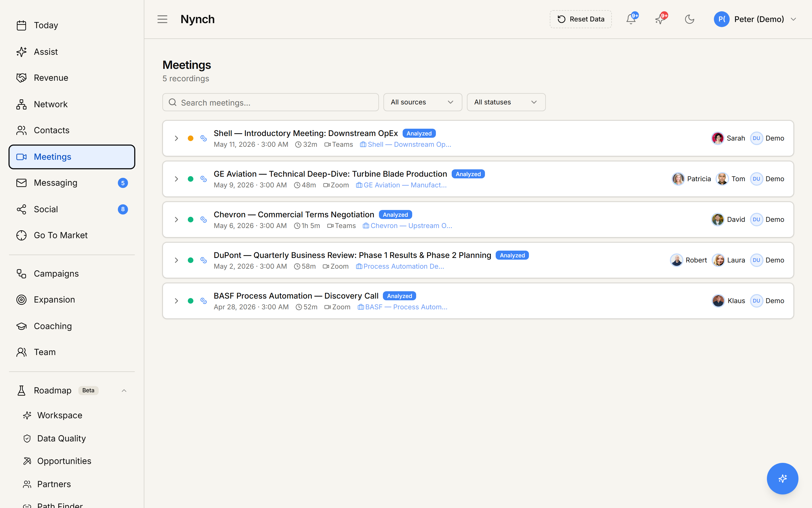Open the GE Aviation Technical Deep-Dive title
This screenshot has height=508, width=812.
[x=330, y=174]
